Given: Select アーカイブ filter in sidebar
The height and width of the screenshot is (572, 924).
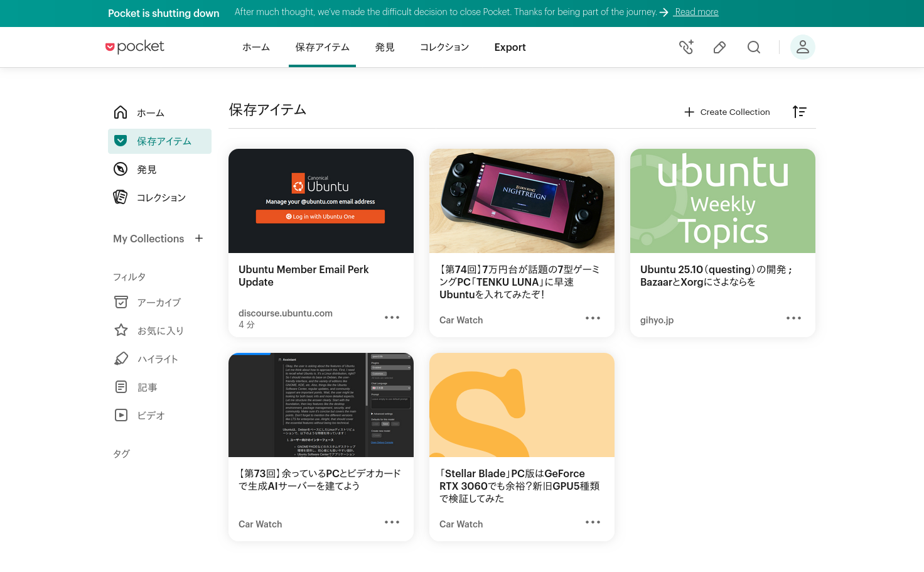Looking at the screenshot, I should 158,302.
